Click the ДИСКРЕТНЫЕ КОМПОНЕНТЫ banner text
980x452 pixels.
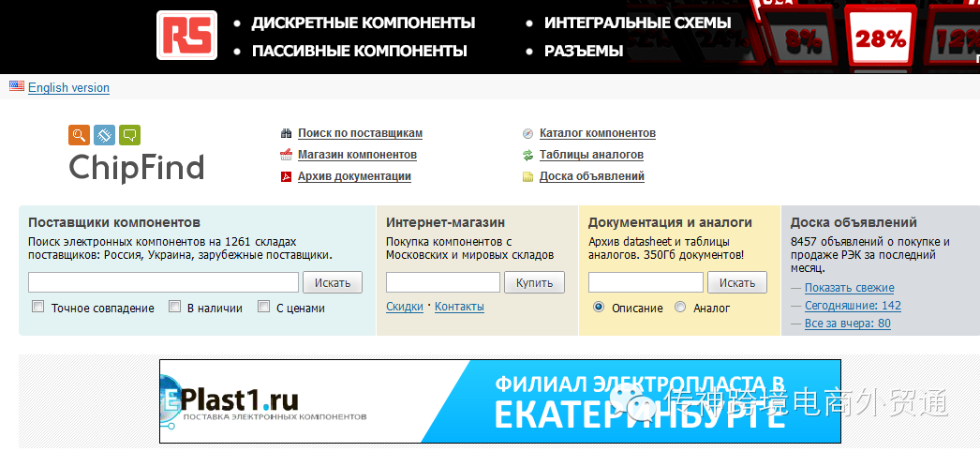[x=364, y=23]
